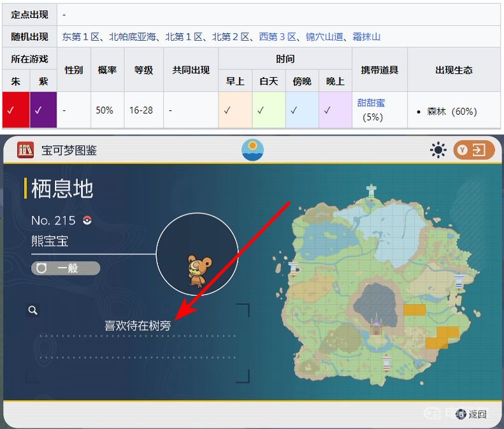Click the western lighthouse icon on map
504x429 pixels.
(x=294, y=269)
